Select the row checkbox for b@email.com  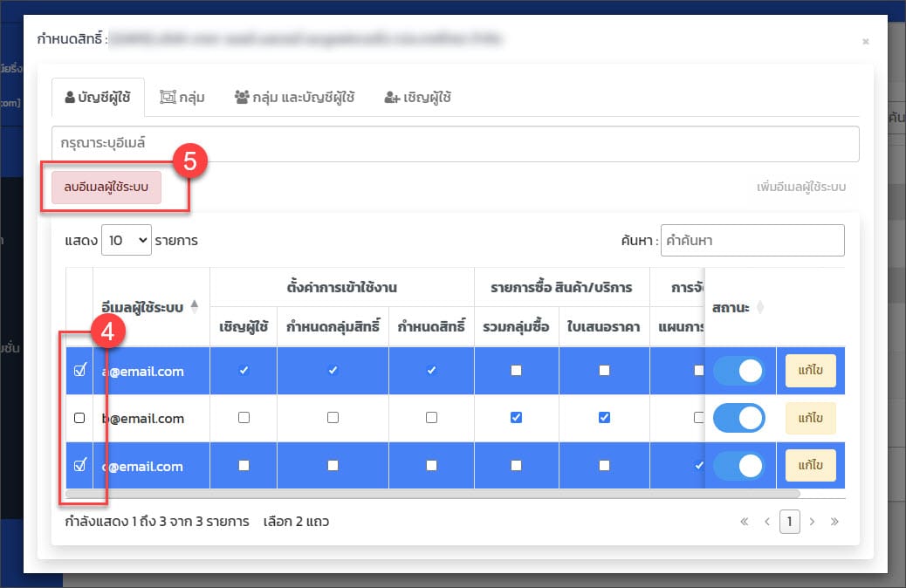pos(79,418)
